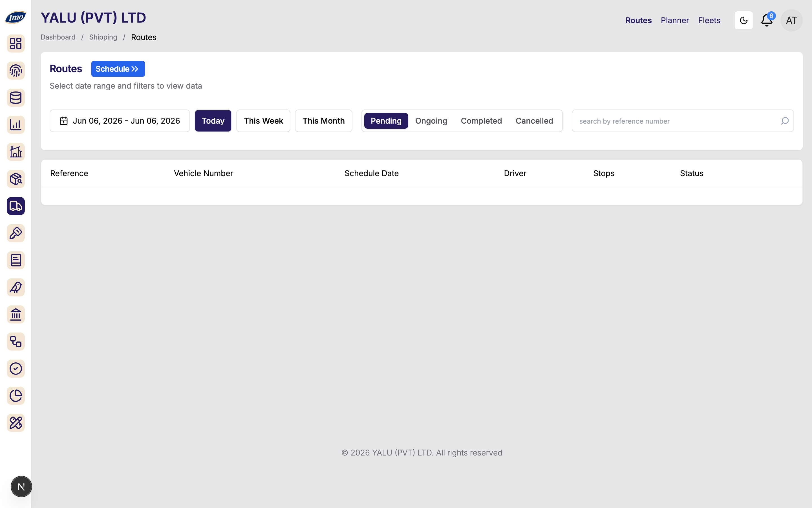Screen dimensions: 812x508
Task: Open the fingerprint sidebar icon
Action: 16,71
